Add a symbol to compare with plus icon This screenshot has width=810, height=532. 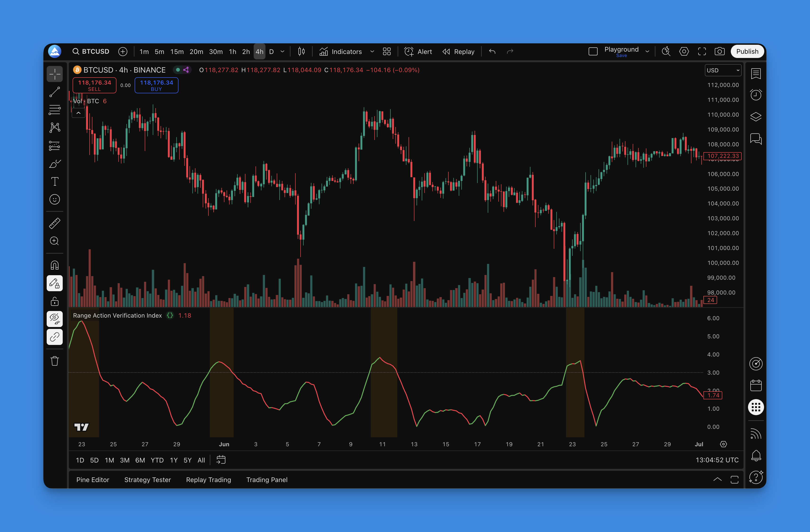123,51
